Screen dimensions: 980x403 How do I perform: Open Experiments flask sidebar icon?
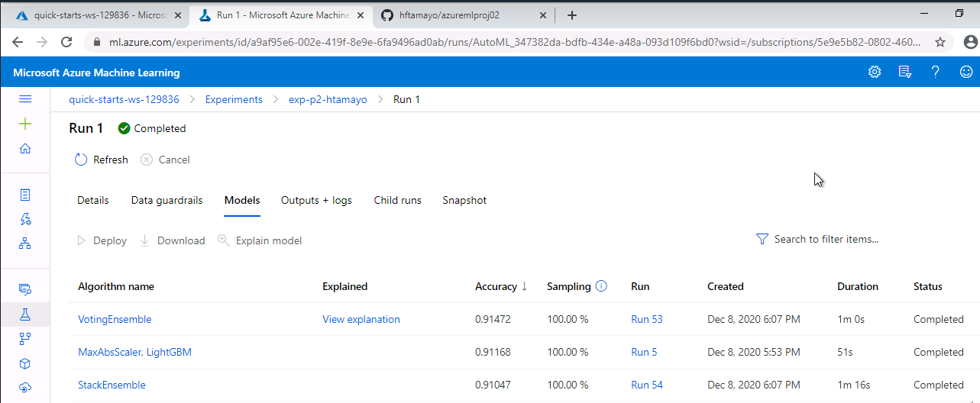pyautogui.click(x=25, y=314)
